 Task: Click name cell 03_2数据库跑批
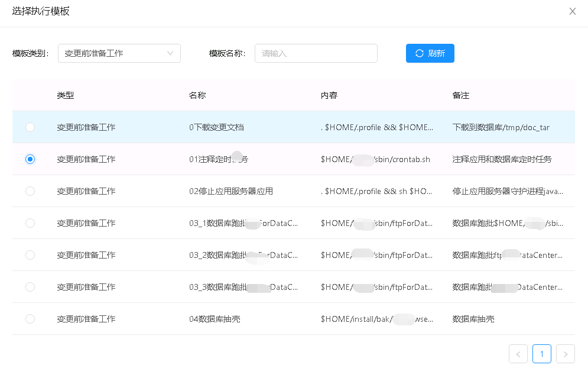[243, 255]
